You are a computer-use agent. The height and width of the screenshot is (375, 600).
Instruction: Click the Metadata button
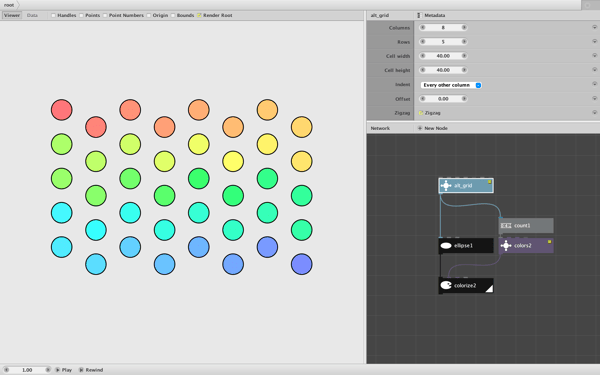point(431,15)
